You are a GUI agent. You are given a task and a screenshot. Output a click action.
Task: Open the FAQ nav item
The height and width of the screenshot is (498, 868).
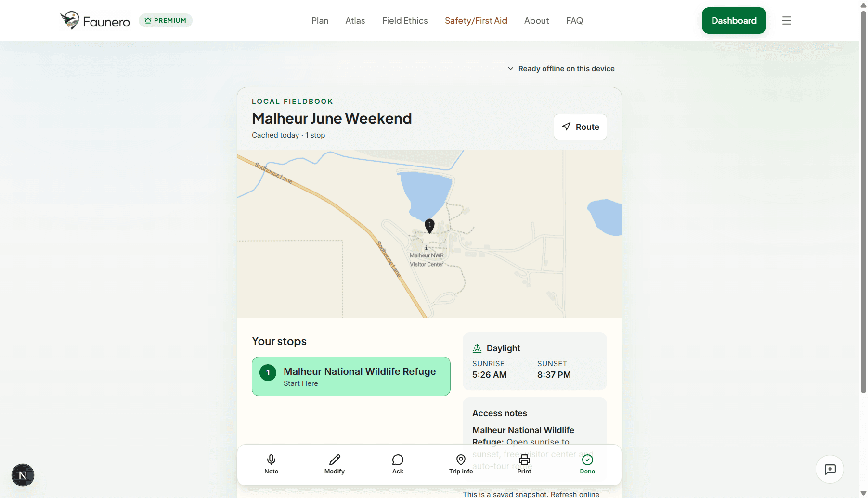click(574, 20)
